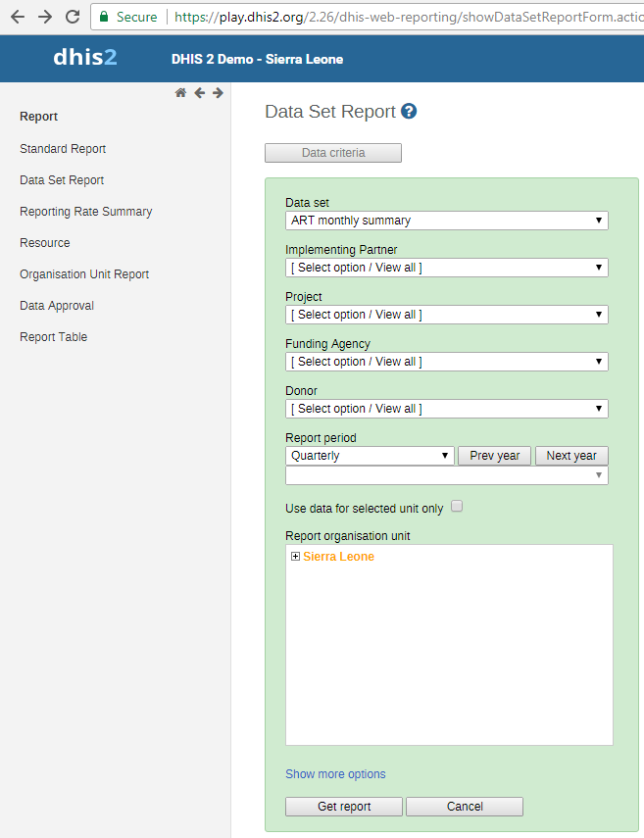Click the Get report button
The width and height of the screenshot is (644, 838).
[x=344, y=807]
